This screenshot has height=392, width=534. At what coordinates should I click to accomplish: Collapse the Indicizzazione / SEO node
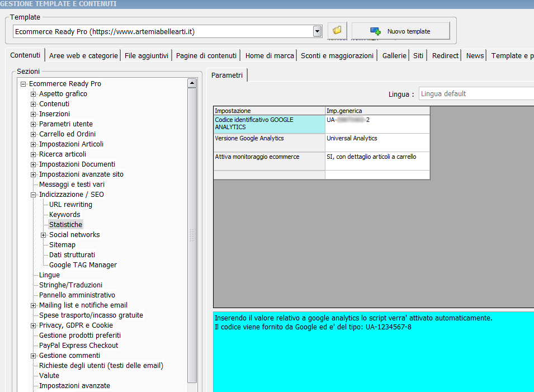tap(33, 195)
